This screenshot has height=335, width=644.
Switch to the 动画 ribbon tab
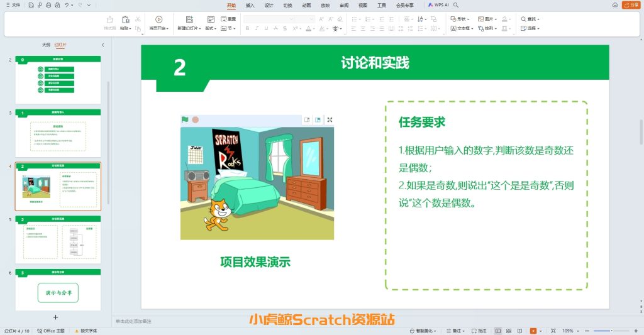pyautogui.click(x=306, y=5)
